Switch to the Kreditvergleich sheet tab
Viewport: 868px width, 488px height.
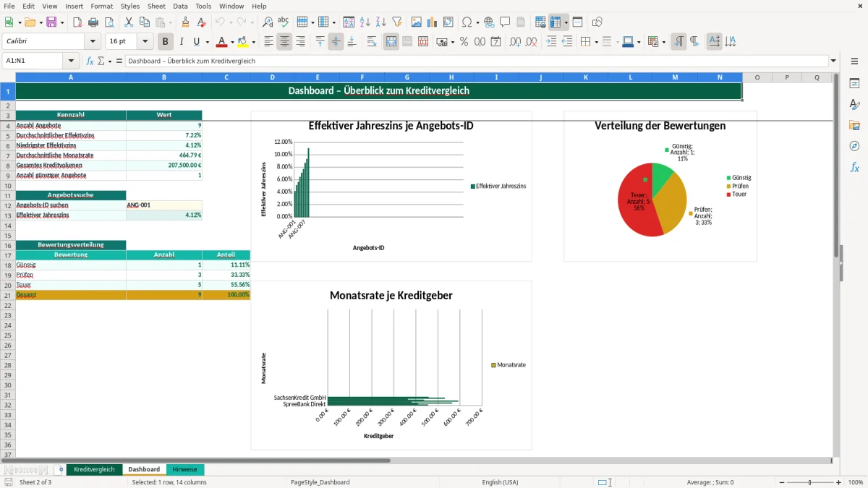[94, 470]
